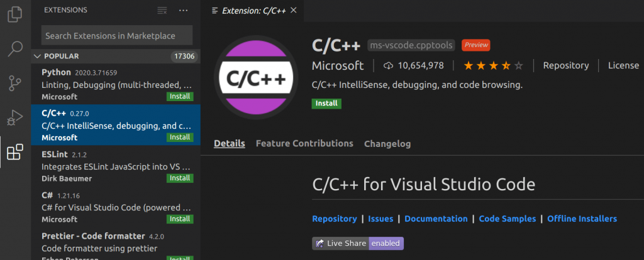Open the License link in header
This screenshot has width=644, height=260.
coord(623,65)
